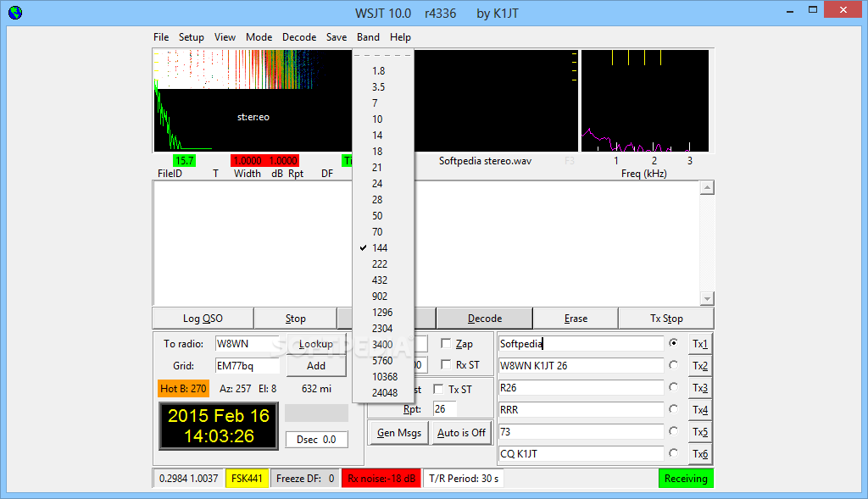868x499 pixels.
Task: Select the 28 MHz band
Action: pos(383,199)
